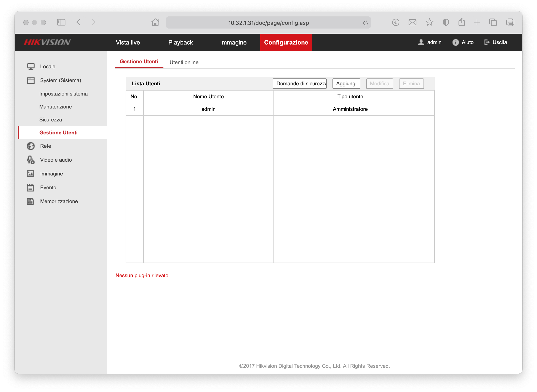
Task: Show the tab overview icon
Action: pos(493,22)
